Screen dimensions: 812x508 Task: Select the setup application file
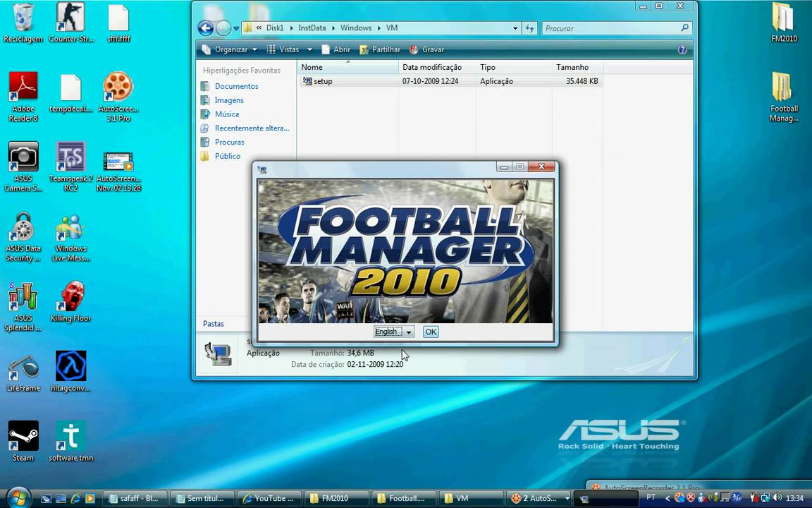322,81
